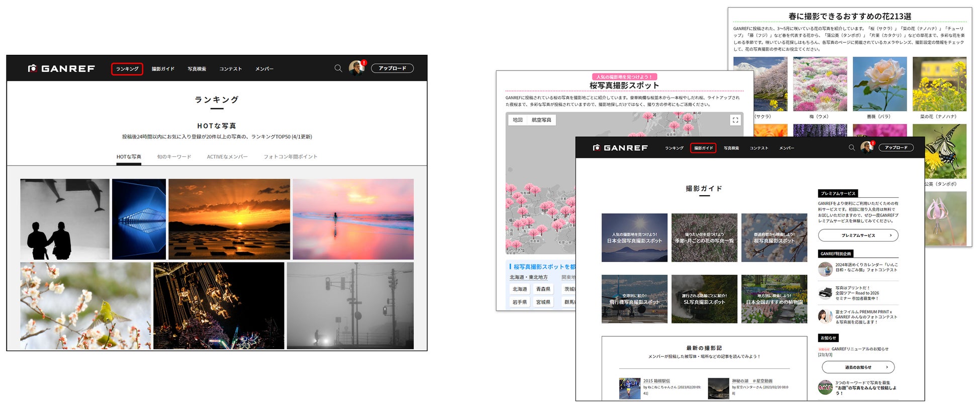Open search icon in the ランキング window header
Viewport: 980px width, 406px height.
pos(338,68)
